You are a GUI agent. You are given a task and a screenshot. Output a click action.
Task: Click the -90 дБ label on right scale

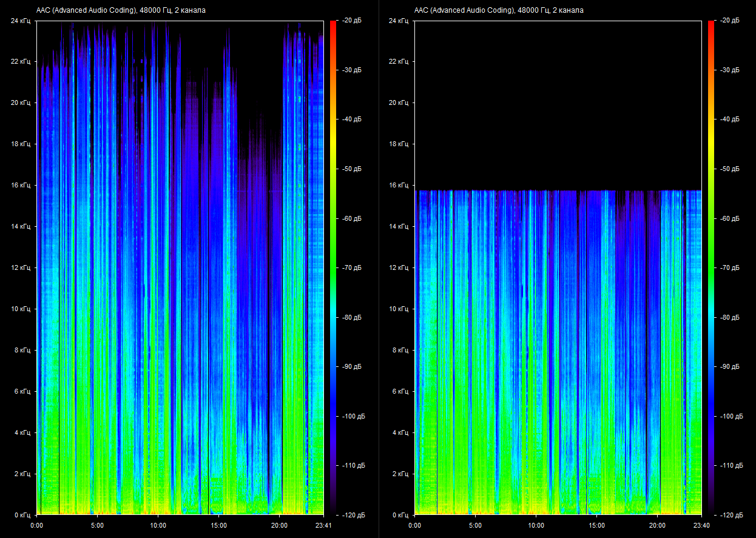(x=730, y=367)
